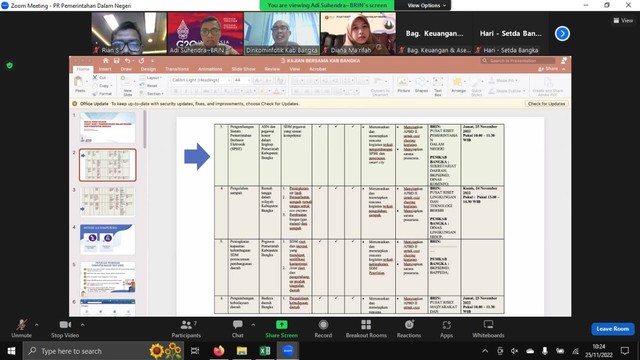Open the View layout menu
Image resolution: width=640 pixels, height=360 pixels.
pyautogui.click(x=623, y=20)
